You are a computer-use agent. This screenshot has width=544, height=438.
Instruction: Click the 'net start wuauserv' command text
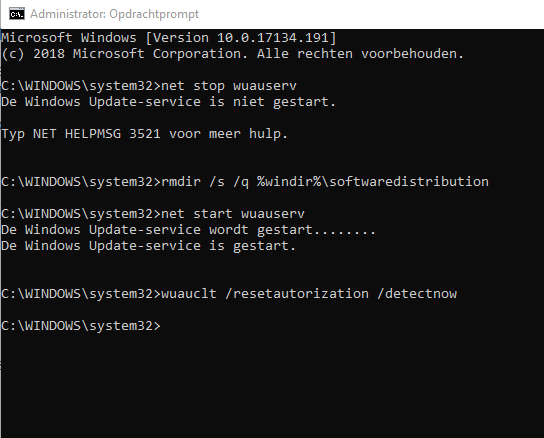click(233, 214)
